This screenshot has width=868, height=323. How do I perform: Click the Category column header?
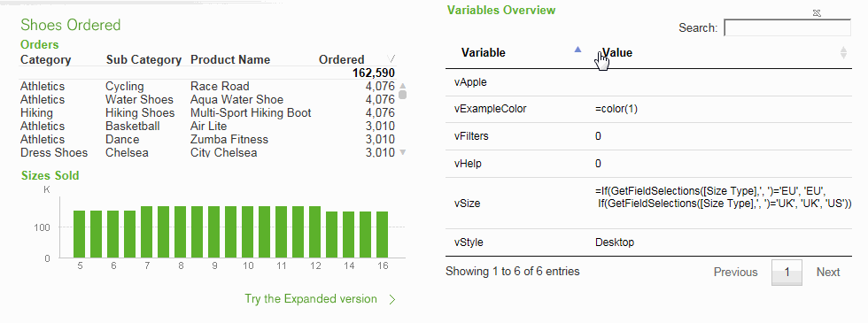(45, 60)
